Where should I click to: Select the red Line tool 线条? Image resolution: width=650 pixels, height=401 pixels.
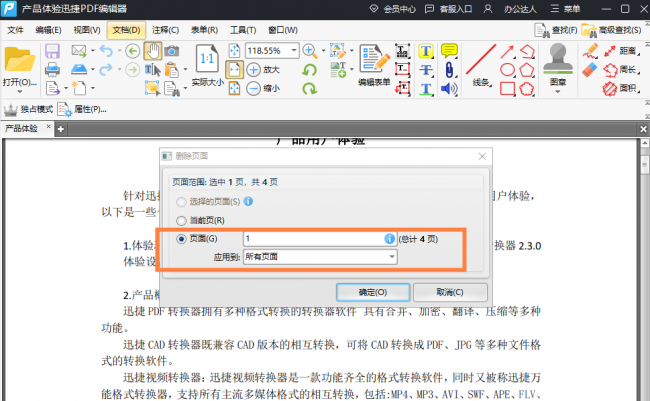[x=481, y=64]
